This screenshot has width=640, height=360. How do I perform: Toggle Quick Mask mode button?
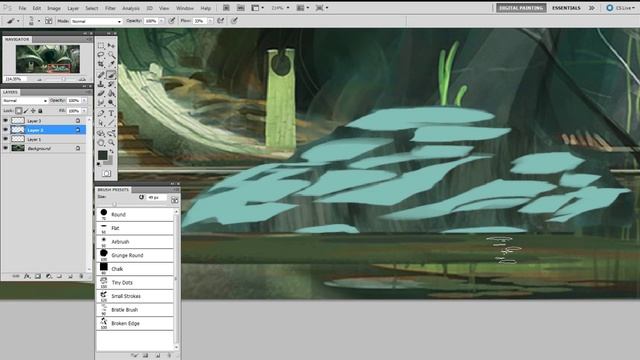point(107,173)
